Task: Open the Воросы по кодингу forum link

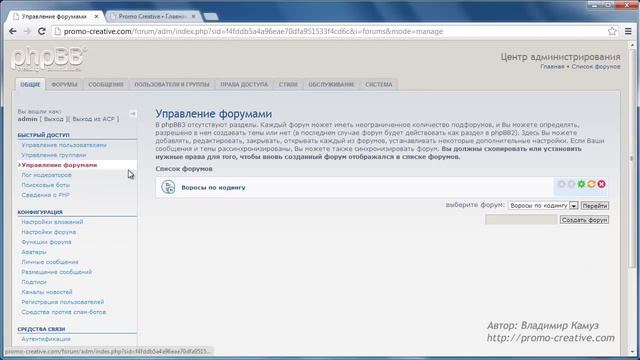Action: click(213, 188)
